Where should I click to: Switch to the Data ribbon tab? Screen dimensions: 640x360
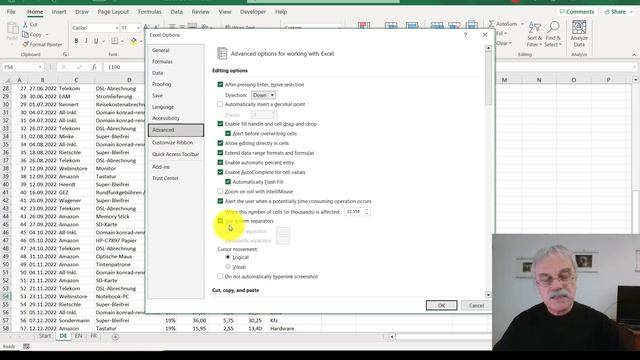click(x=176, y=12)
